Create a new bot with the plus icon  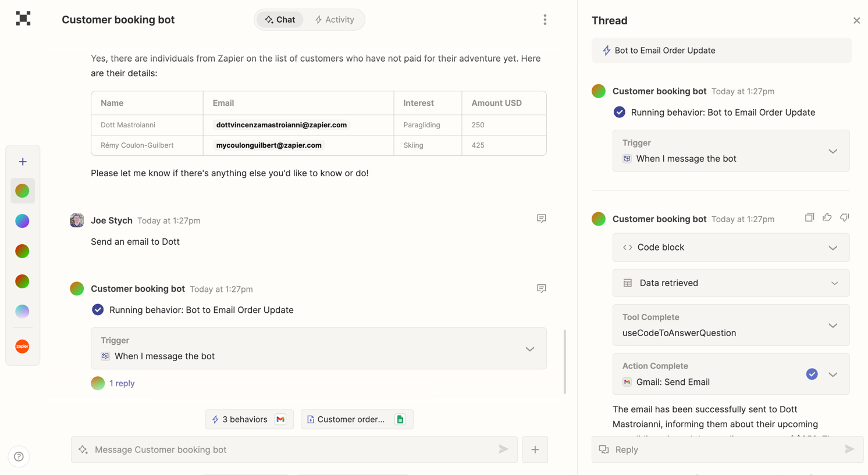point(22,162)
